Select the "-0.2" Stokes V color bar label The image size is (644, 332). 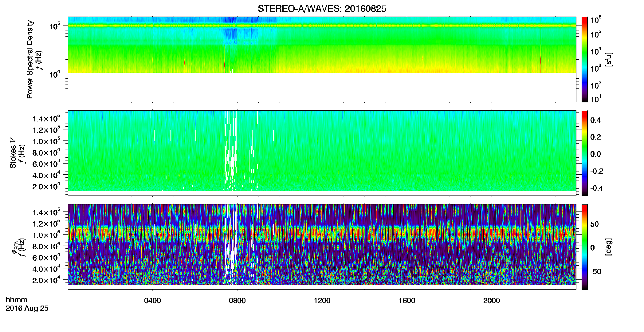597,171
